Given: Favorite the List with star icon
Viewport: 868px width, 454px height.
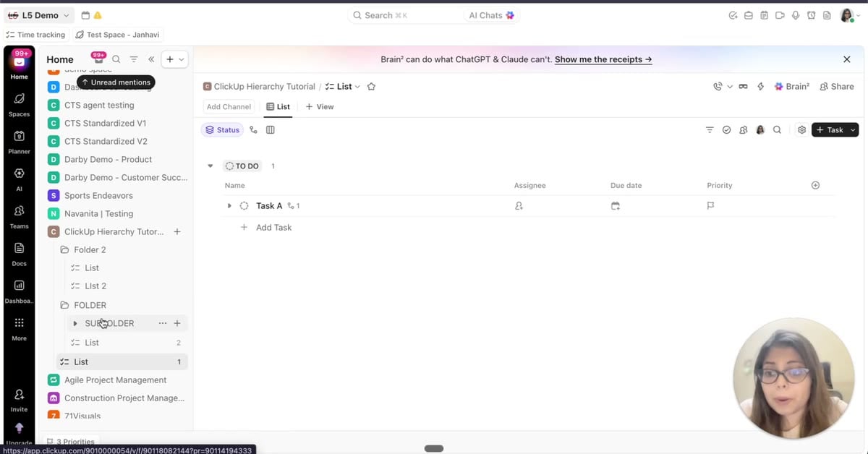Looking at the screenshot, I should pyautogui.click(x=371, y=87).
